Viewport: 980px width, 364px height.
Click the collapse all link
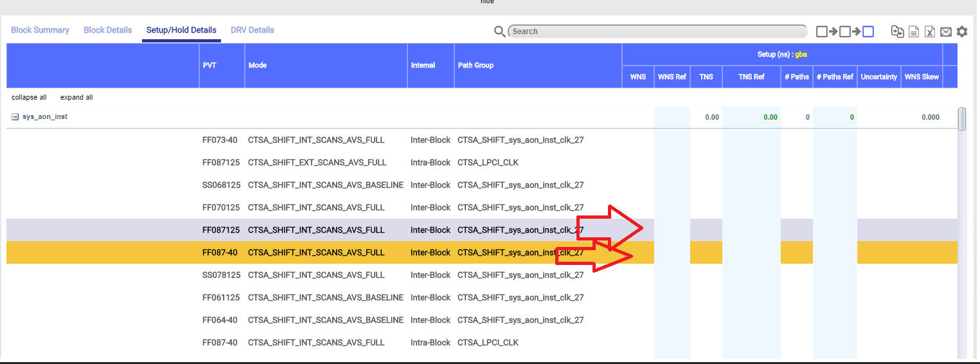click(x=29, y=97)
